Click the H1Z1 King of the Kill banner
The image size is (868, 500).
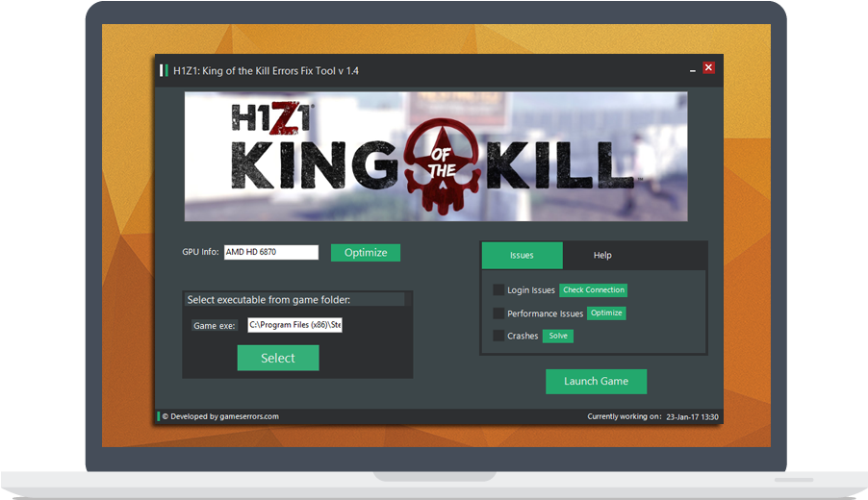(436, 157)
